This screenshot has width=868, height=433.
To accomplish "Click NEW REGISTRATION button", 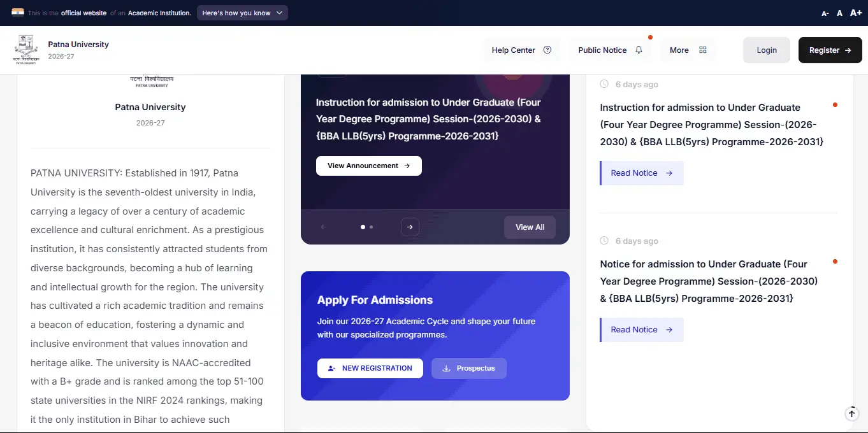I will [370, 368].
